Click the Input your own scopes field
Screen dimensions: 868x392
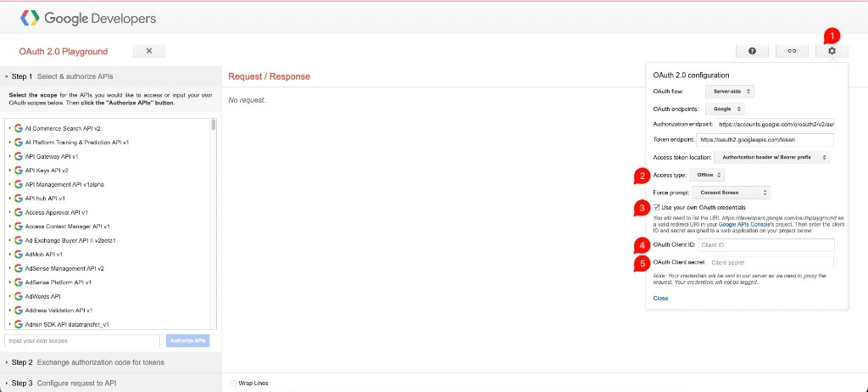click(82, 340)
